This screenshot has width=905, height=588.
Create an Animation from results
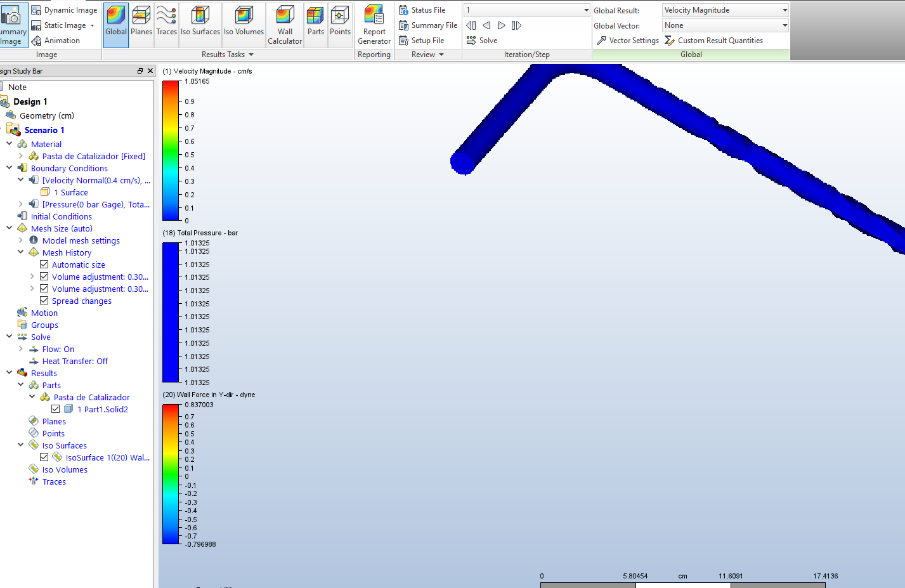click(x=56, y=41)
